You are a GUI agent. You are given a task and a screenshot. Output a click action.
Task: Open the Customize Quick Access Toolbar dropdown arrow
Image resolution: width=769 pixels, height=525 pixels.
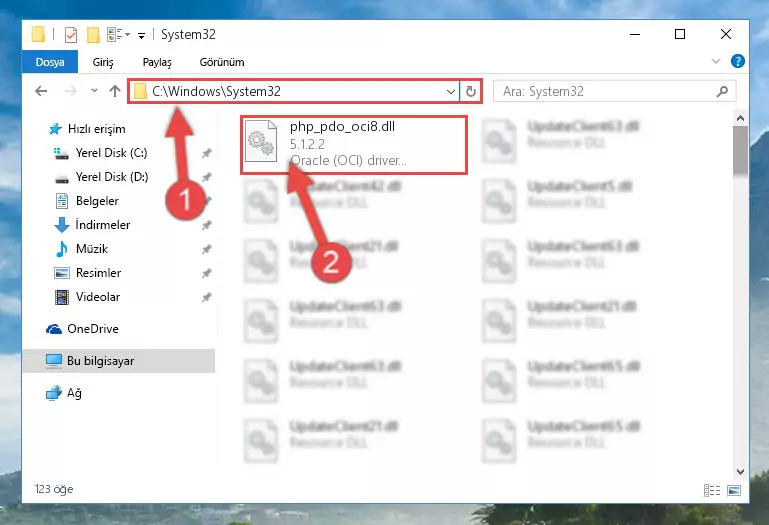[x=141, y=35]
